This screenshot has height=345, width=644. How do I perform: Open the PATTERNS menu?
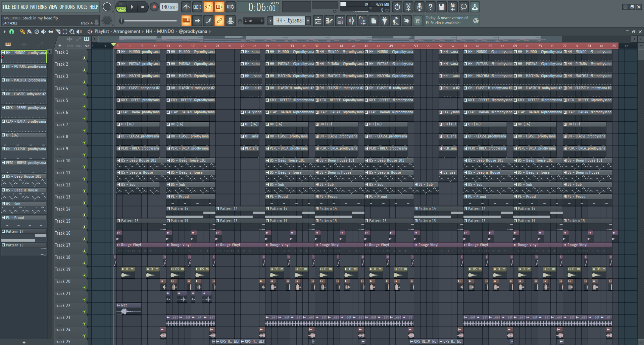click(x=39, y=7)
